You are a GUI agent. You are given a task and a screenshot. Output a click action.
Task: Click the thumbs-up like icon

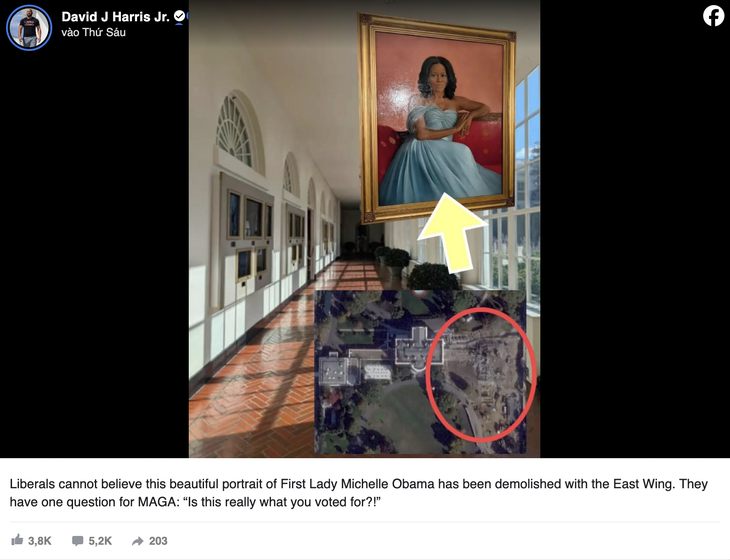[17, 540]
